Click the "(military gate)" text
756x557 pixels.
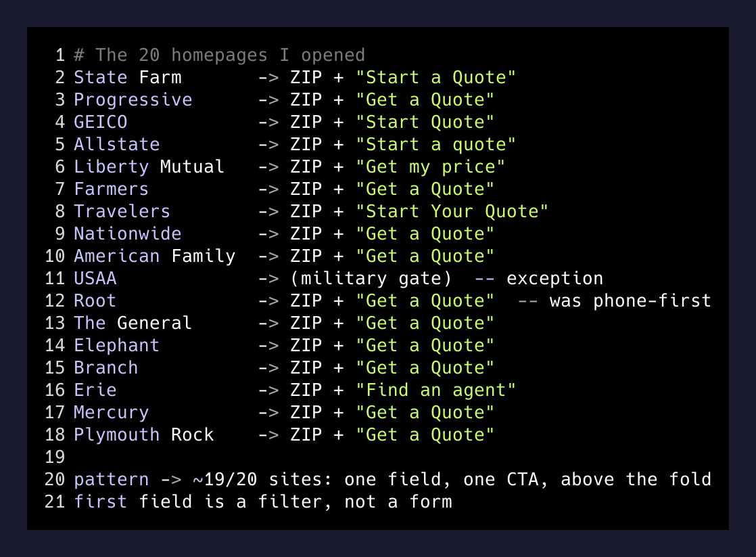[371, 279]
